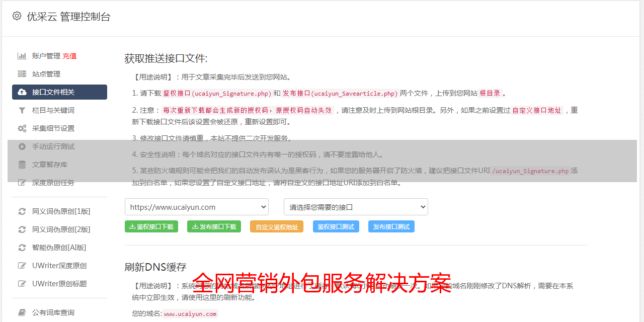Click the /ucaiyun_Signature.php URI code text

pyautogui.click(x=530, y=171)
